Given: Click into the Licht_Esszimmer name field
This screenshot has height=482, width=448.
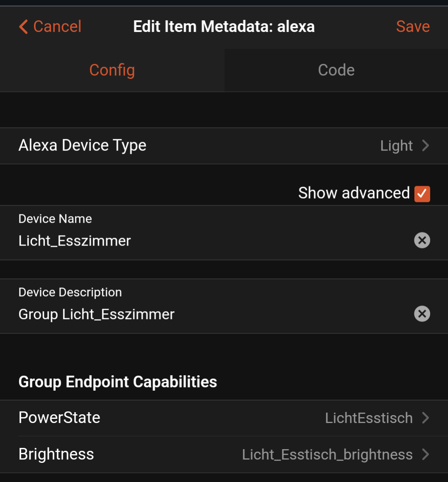Looking at the screenshot, I should 215,241.
